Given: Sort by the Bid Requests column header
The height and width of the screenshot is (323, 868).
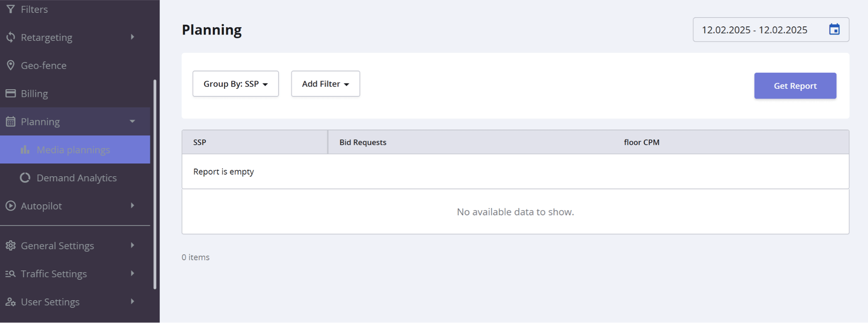Looking at the screenshot, I should (x=363, y=142).
